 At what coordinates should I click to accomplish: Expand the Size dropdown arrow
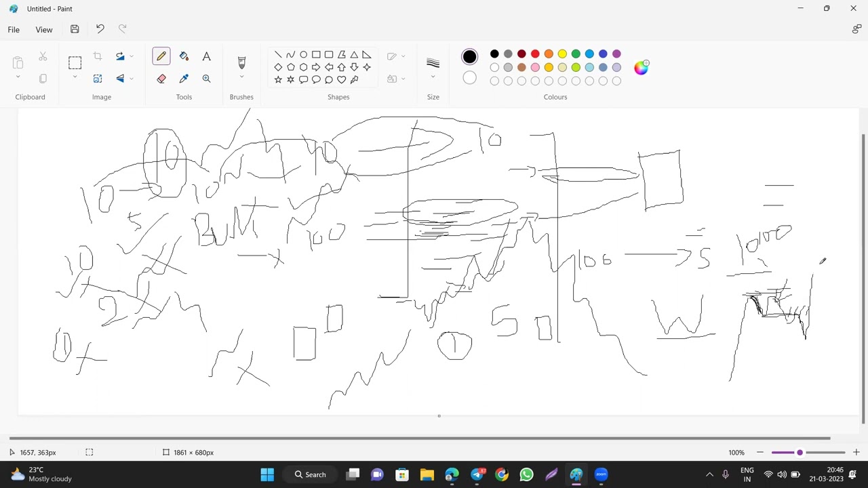tap(433, 77)
